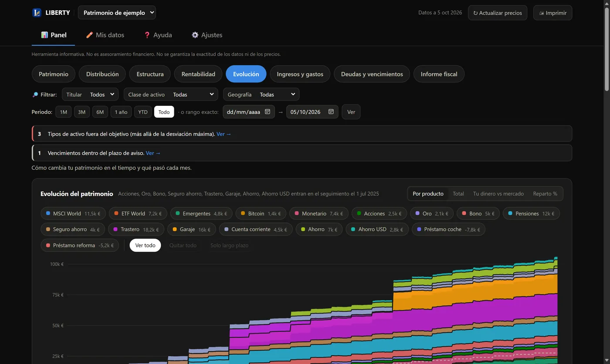This screenshot has width=610, height=364.
Task: Open the Patrimonio de ejemplo dropdown
Action: tap(117, 13)
